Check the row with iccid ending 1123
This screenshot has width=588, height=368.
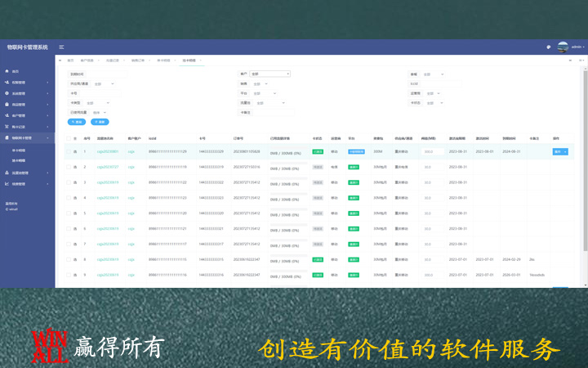coord(69,198)
